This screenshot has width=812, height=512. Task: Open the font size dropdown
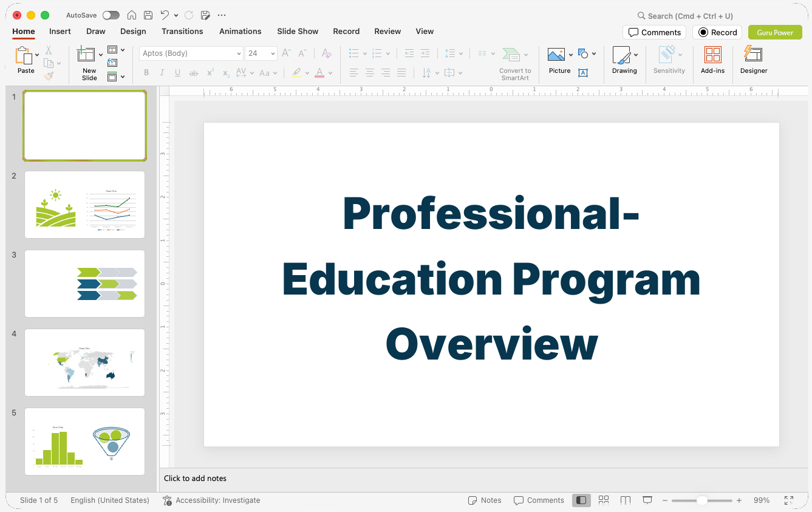pos(273,53)
